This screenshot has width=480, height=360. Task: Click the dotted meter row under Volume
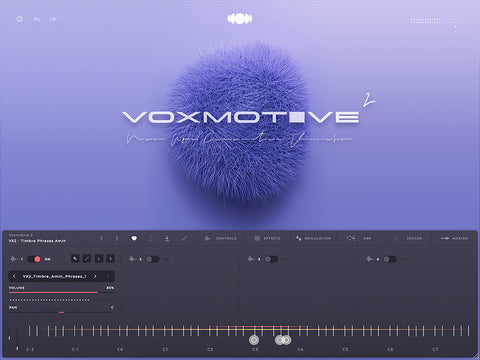[x=49, y=300]
